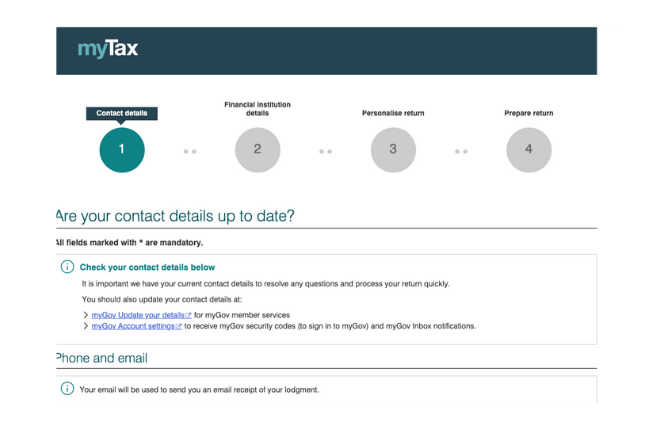The height and width of the screenshot is (429, 650).
Task: Select the step 3 circle
Action: 393,150
